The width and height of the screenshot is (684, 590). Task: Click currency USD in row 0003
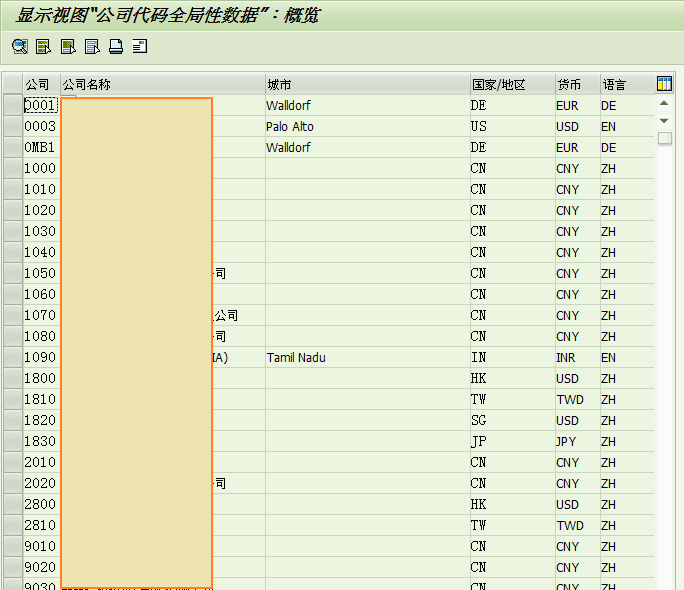568,126
